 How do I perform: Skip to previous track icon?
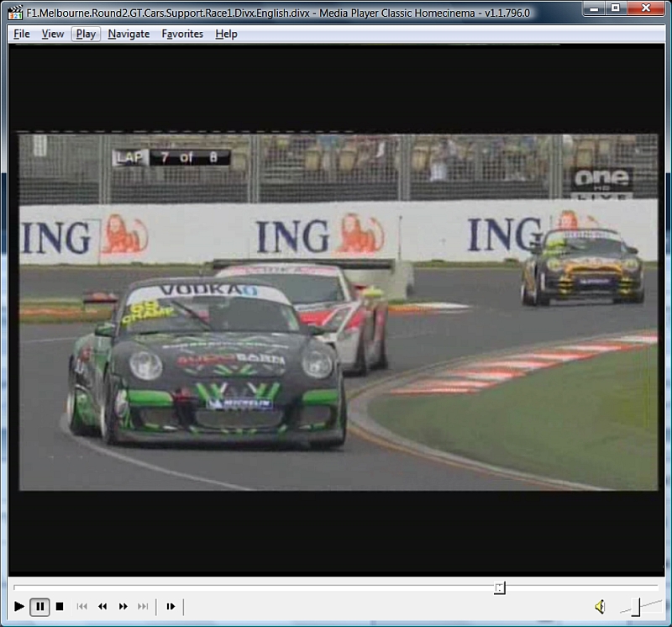click(x=82, y=606)
